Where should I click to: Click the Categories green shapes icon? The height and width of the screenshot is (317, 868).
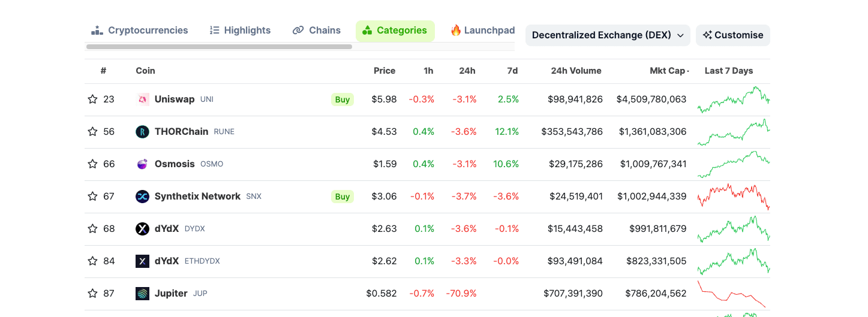[367, 30]
